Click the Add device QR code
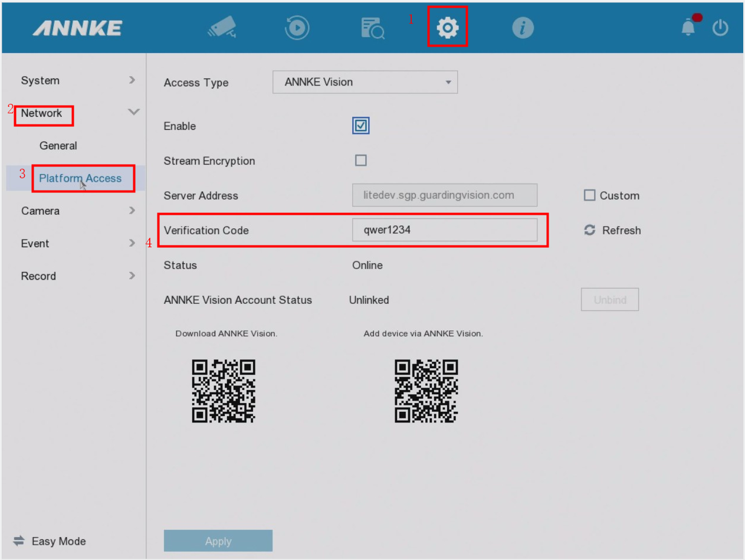 (x=426, y=391)
